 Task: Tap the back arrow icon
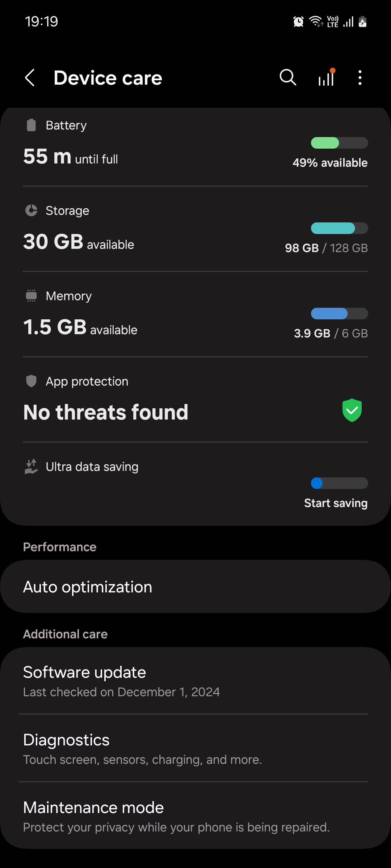pyautogui.click(x=30, y=78)
